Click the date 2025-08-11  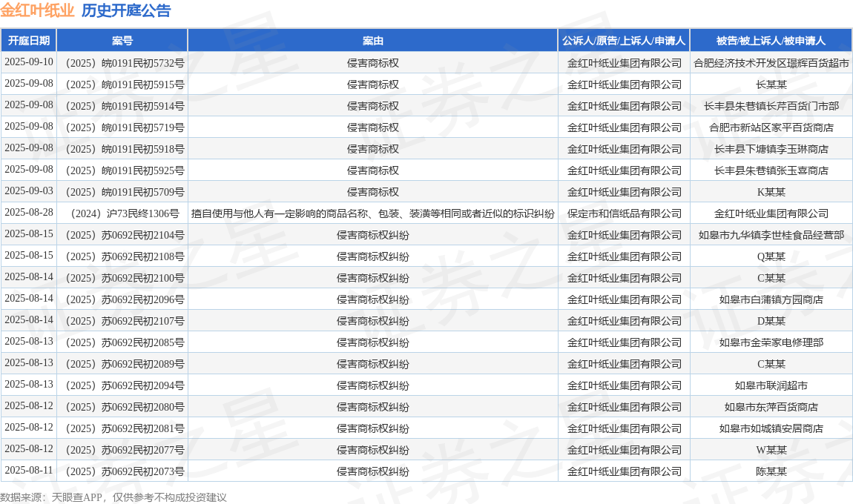click(x=29, y=471)
